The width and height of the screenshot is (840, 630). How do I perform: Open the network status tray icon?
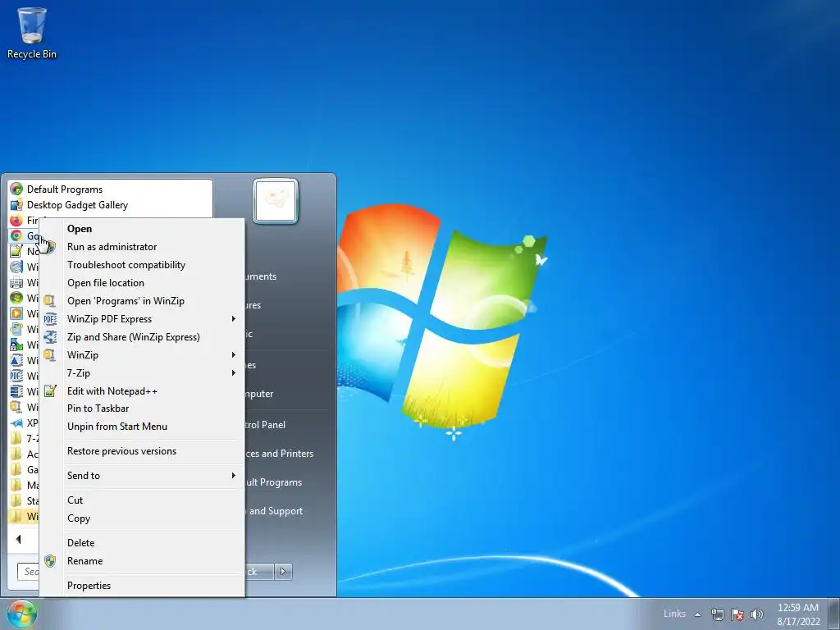(717, 614)
